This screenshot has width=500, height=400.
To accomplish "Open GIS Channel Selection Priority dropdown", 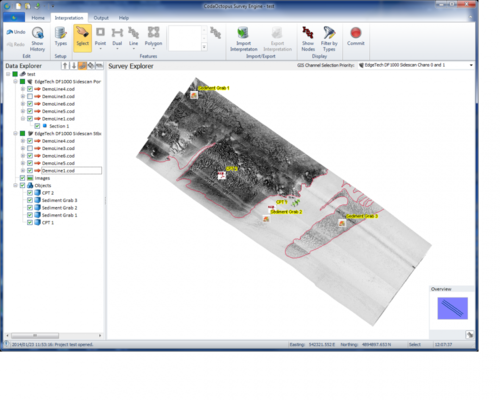I will (471, 65).
